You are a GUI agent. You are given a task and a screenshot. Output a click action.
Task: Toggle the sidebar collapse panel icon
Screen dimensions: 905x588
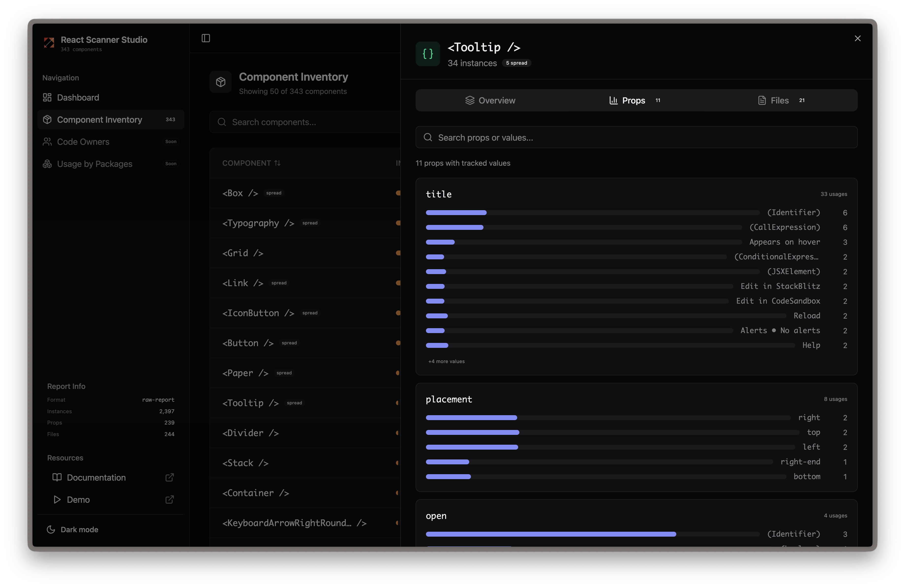206,38
